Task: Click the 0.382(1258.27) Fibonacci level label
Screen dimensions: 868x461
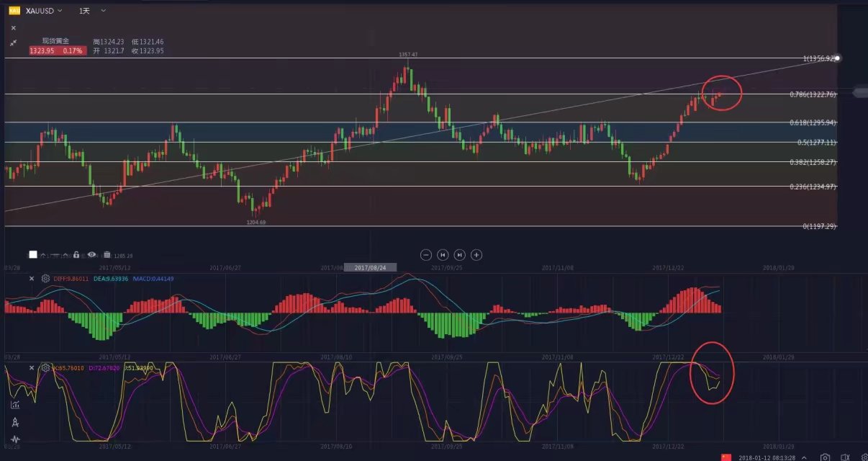Action: (x=813, y=163)
